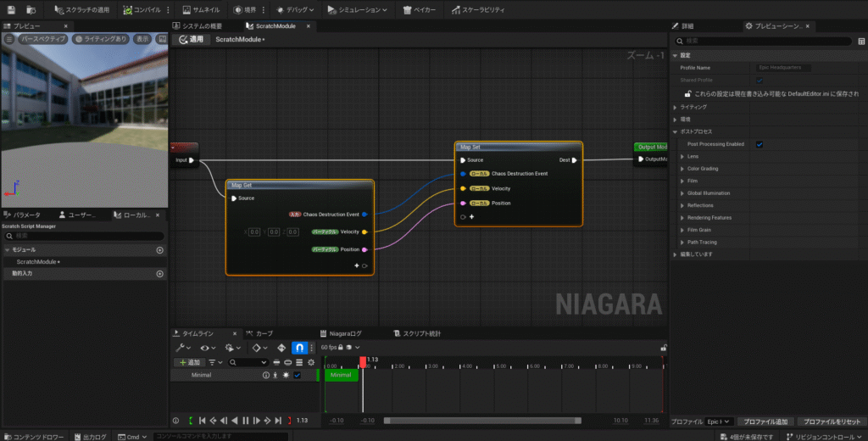This screenshot has height=441, width=868.
Task: Open the スケーラビリティ menu
Action: pos(478,10)
